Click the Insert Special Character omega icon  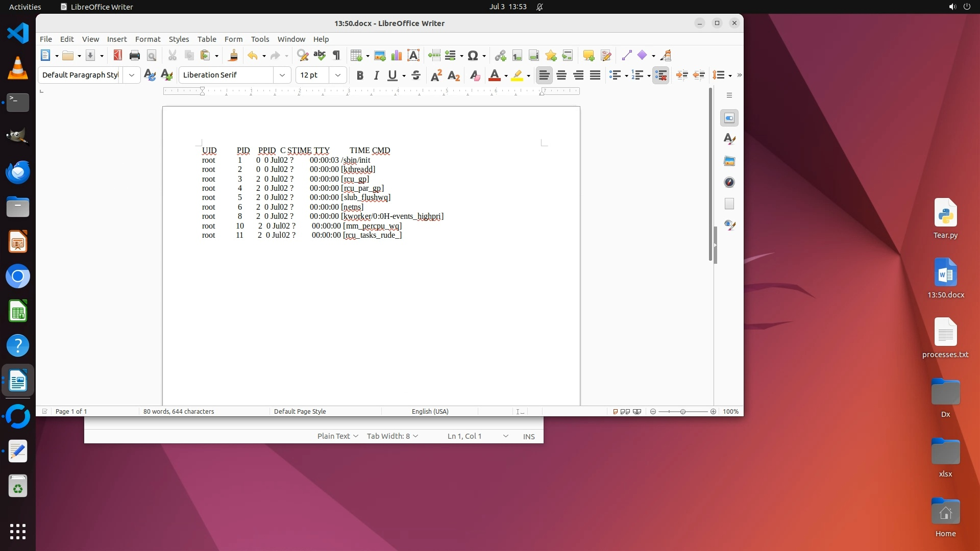[x=473, y=56]
